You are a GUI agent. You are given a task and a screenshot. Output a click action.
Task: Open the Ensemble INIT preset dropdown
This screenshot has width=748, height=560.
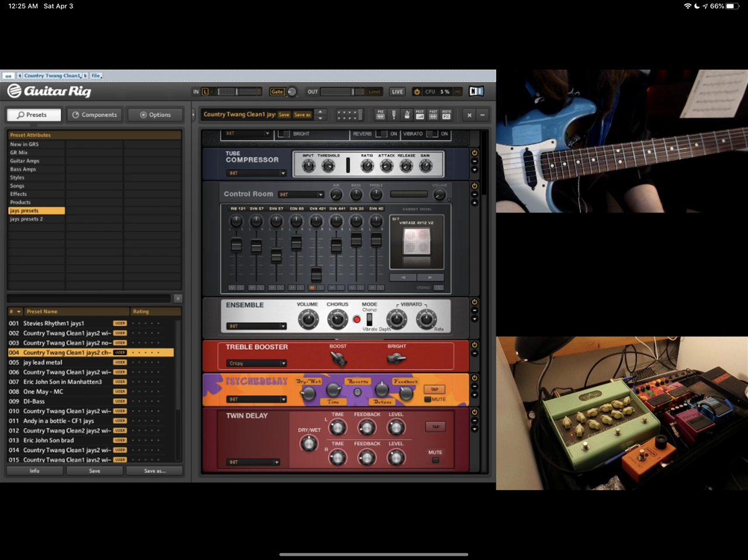(257, 326)
